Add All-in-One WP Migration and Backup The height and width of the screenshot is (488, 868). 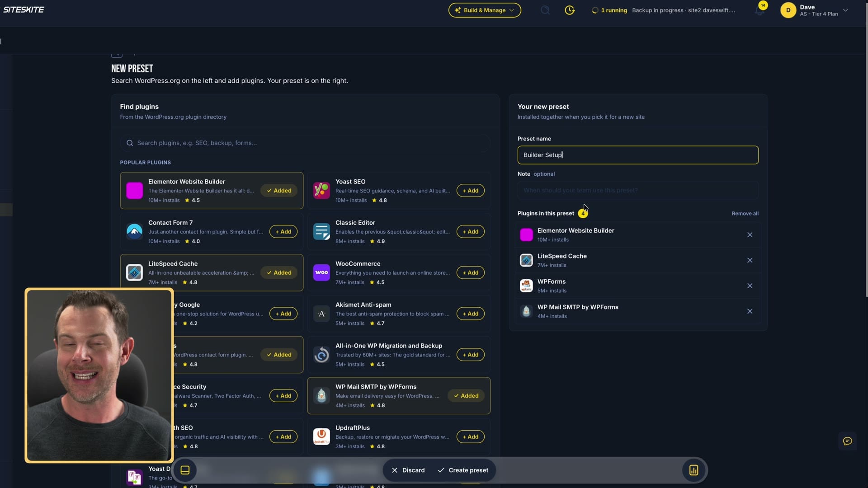470,355
